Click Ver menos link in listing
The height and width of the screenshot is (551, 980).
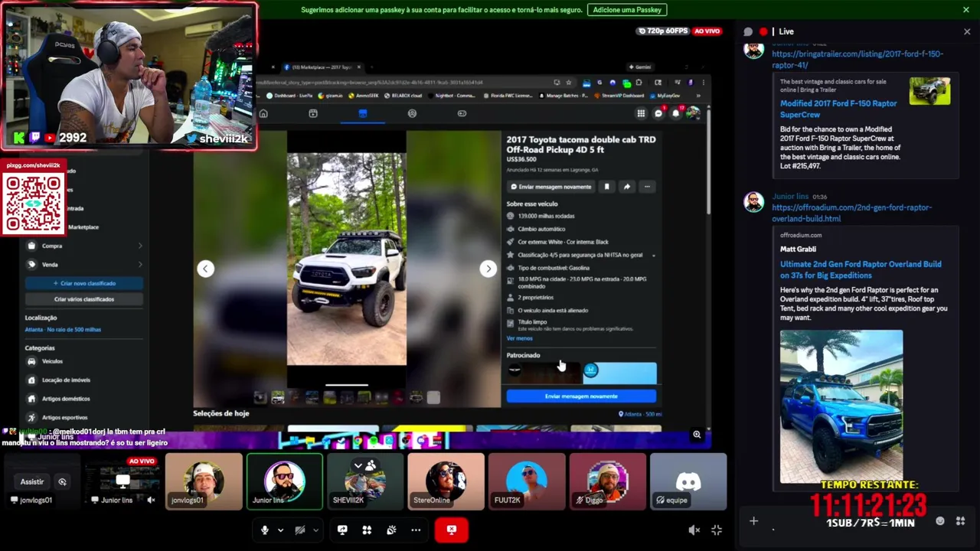pyautogui.click(x=519, y=338)
